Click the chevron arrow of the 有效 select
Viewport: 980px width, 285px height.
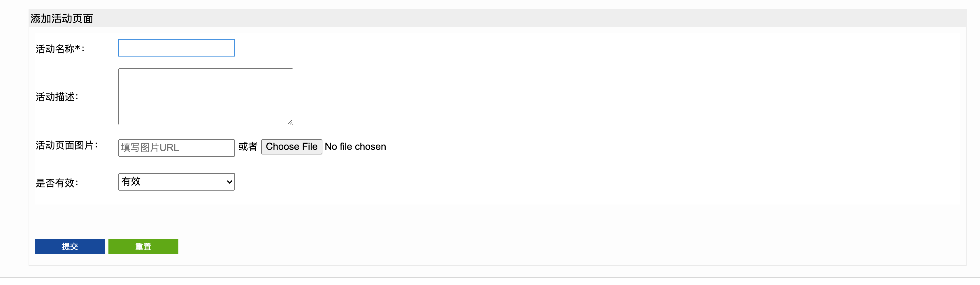229,182
